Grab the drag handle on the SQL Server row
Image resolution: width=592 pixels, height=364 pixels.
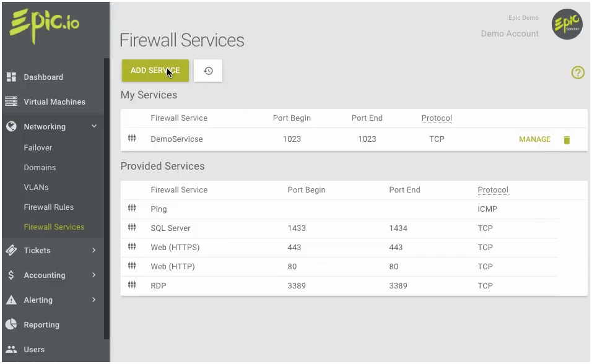click(x=132, y=228)
